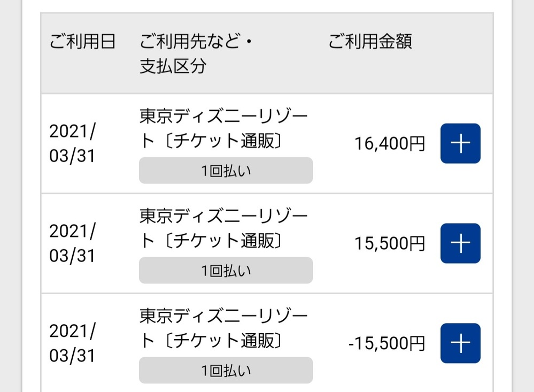
Task: Expand the 15,500円 charge with plus button
Action: (x=460, y=243)
